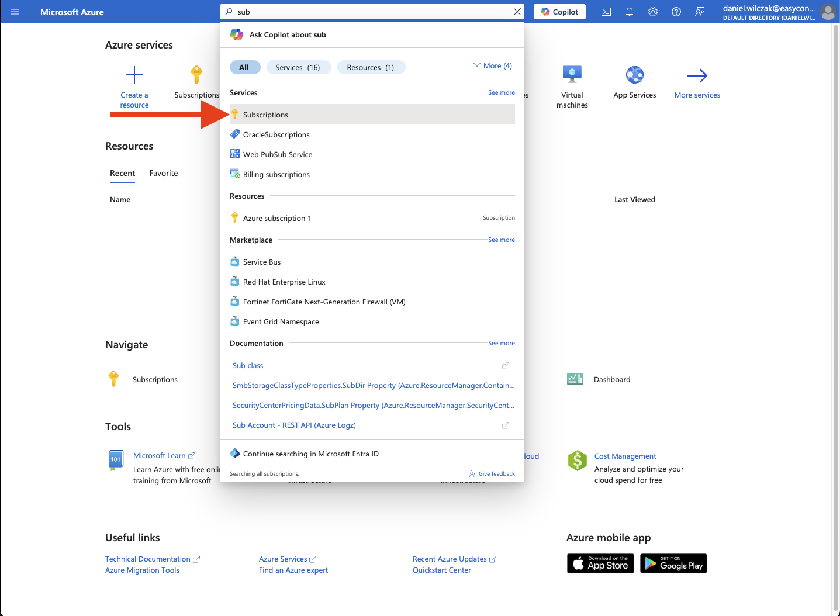Open the Dashboard chart icon under Navigate
Viewport: 840px width, 616px height.
pyautogui.click(x=575, y=379)
